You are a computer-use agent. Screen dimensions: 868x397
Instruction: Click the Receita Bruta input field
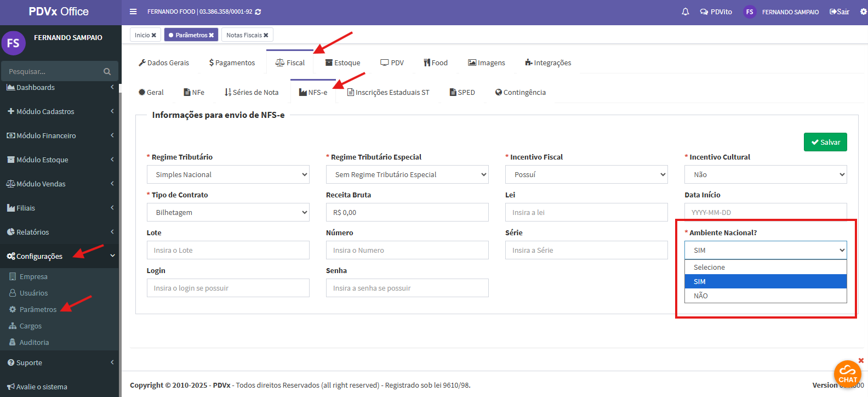pyautogui.click(x=407, y=212)
